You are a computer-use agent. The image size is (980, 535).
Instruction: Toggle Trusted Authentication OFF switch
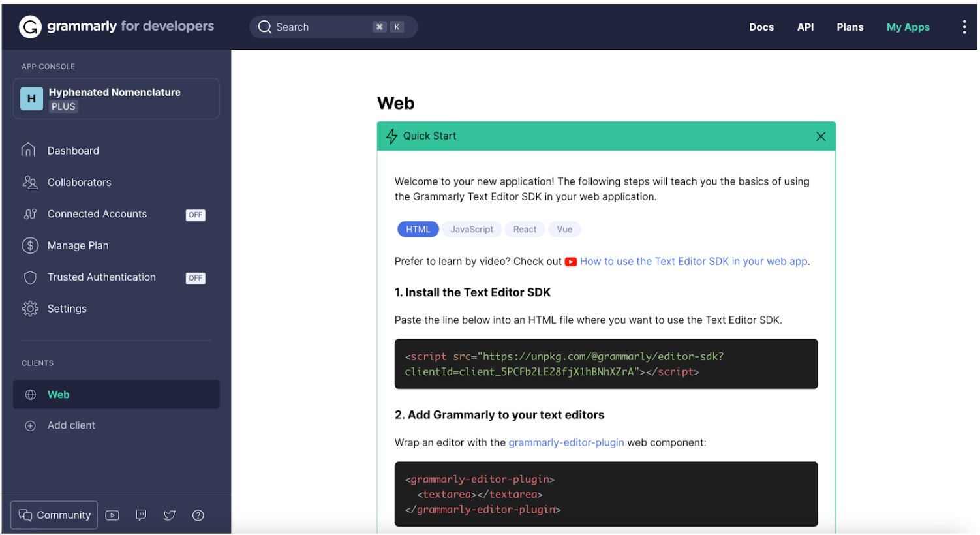click(196, 278)
